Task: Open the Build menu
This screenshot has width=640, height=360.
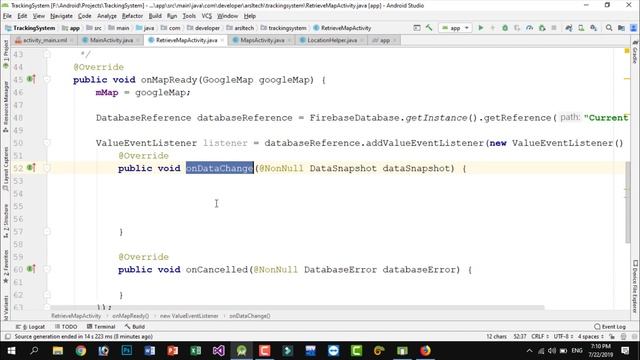Action: [x=155, y=16]
